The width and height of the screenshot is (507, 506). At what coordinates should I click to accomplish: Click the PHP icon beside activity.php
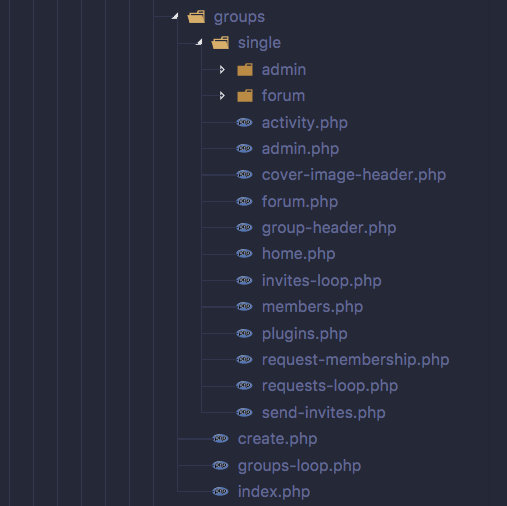click(244, 122)
